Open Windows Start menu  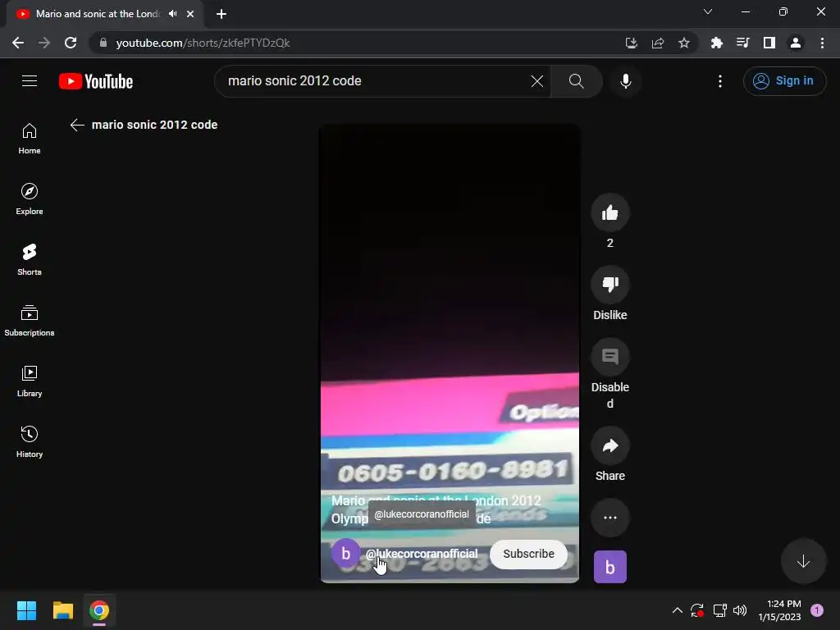(x=27, y=610)
